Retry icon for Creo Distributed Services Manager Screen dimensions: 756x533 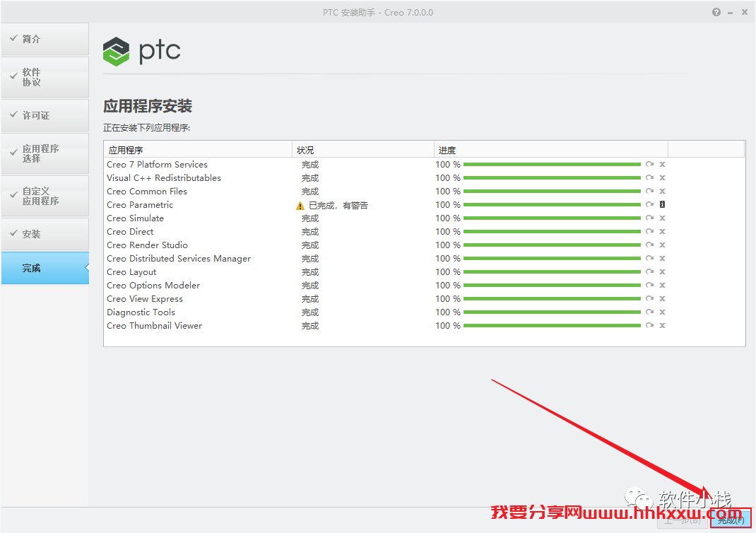(x=649, y=258)
